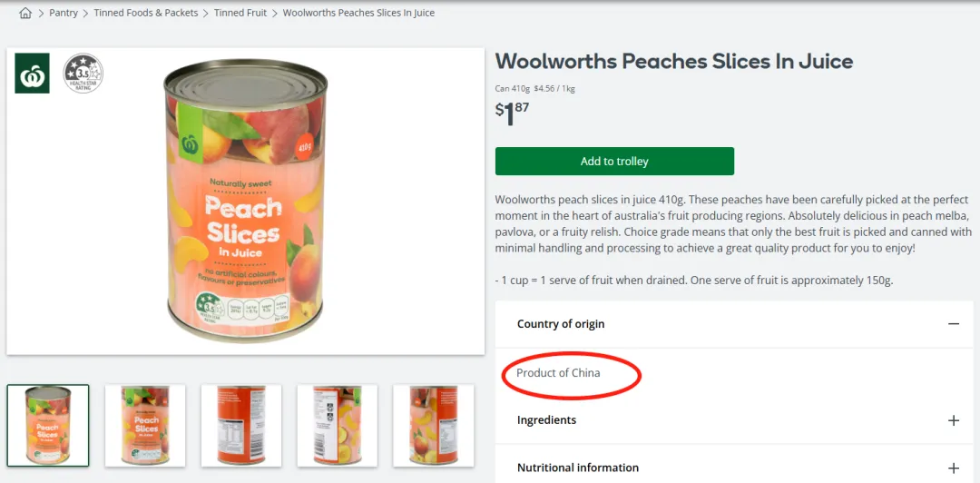
Task: Click the 3.5 Health Star Rating badge
Action: point(83,74)
